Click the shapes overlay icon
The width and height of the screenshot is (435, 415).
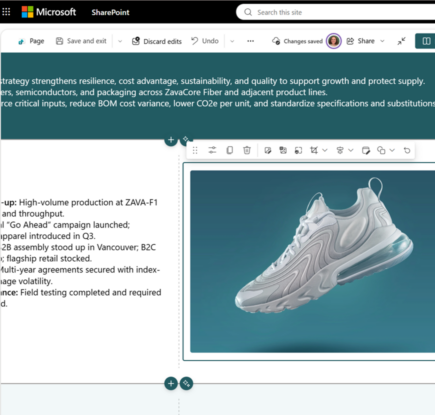[x=381, y=151]
